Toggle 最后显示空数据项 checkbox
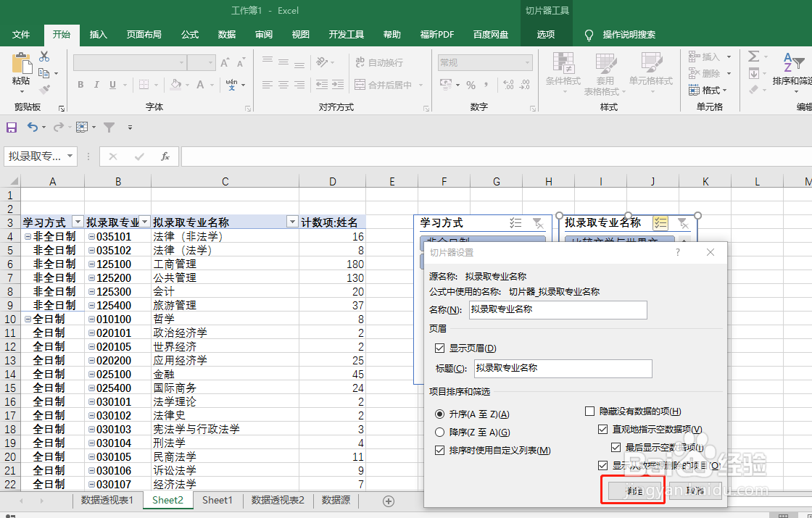 (616, 447)
